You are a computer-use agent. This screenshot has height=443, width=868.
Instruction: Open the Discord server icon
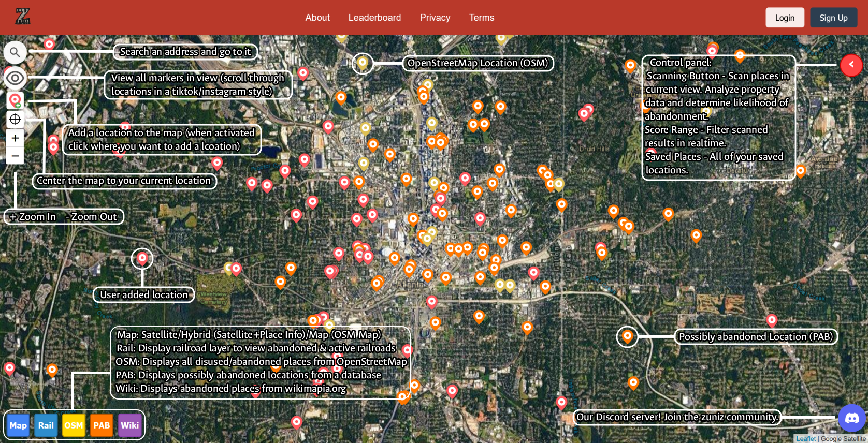[x=851, y=418]
